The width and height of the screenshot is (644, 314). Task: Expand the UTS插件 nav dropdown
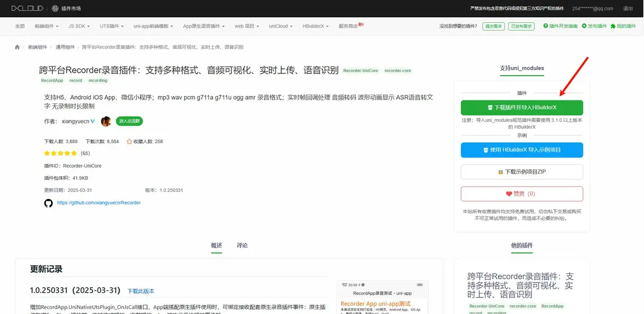111,26
